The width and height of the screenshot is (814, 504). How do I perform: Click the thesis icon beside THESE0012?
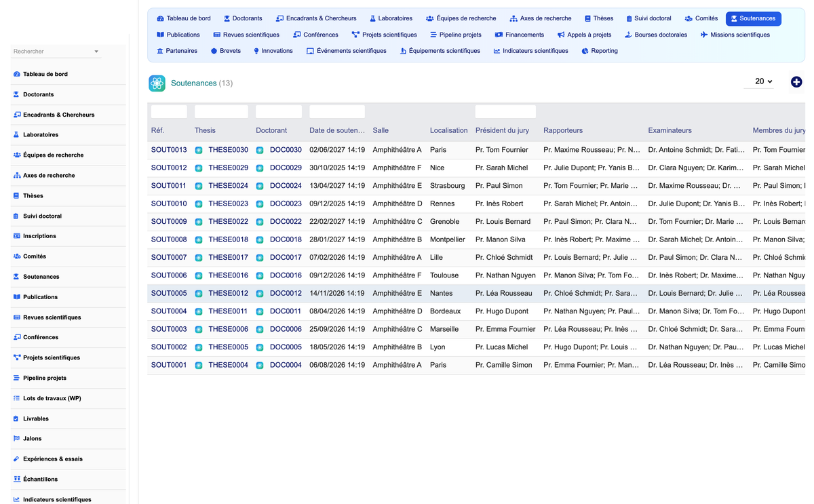pos(199,294)
